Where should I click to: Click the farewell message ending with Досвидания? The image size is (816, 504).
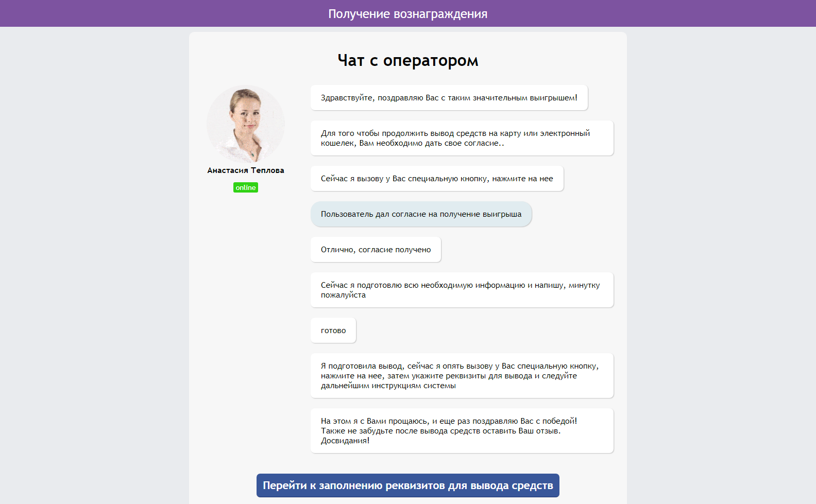click(462, 431)
